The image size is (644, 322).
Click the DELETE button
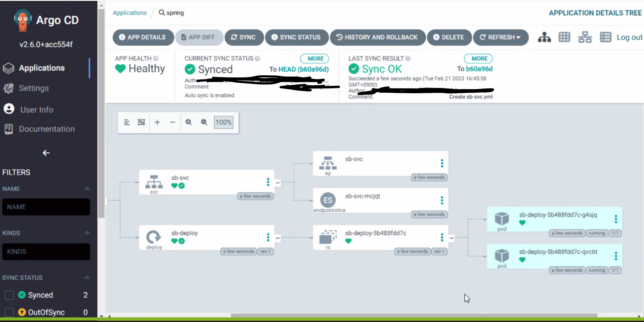(449, 37)
